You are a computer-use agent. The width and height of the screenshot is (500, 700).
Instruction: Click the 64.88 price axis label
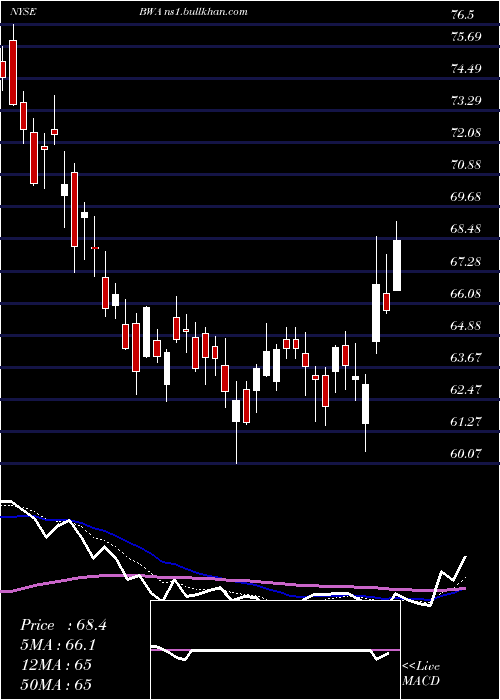pos(466,325)
